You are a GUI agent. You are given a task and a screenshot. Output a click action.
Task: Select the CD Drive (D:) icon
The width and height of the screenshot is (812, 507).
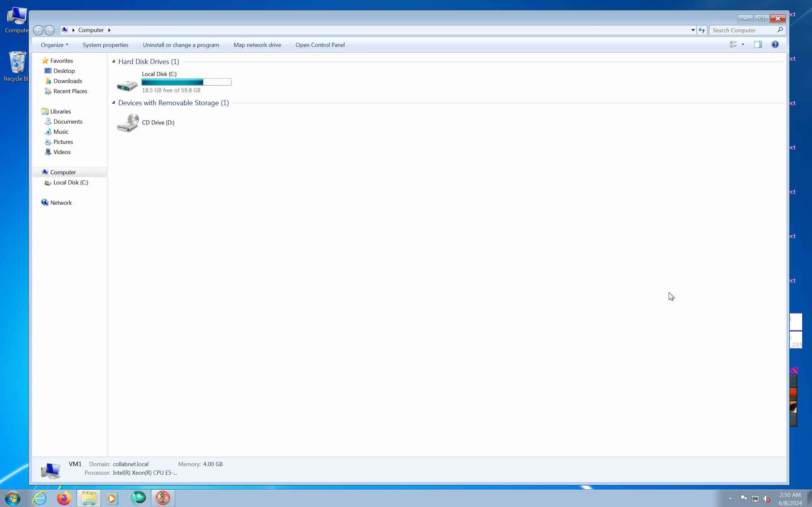[128, 123]
